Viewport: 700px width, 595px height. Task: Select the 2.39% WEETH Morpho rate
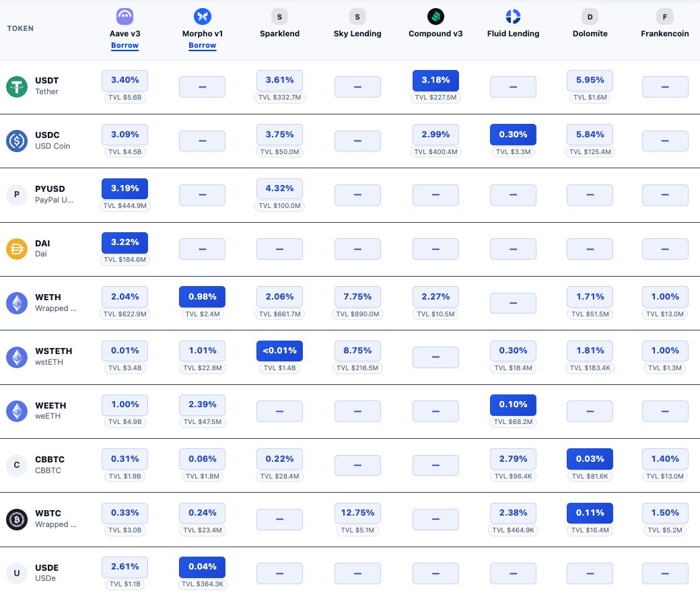click(202, 405)
